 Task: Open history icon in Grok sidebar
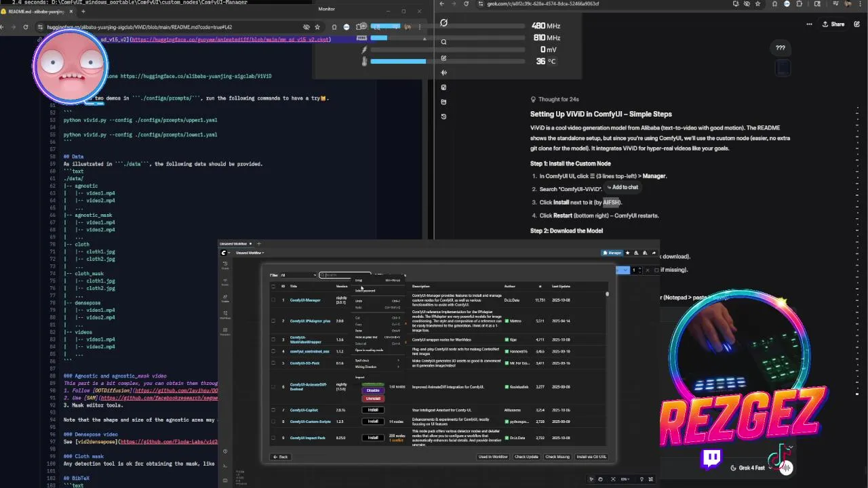tap(443, 117)
